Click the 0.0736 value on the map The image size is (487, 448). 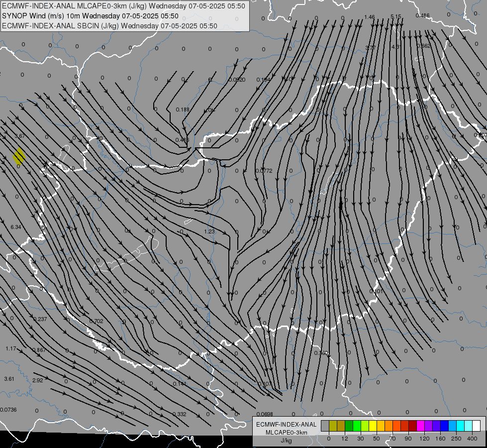[8, 410]
